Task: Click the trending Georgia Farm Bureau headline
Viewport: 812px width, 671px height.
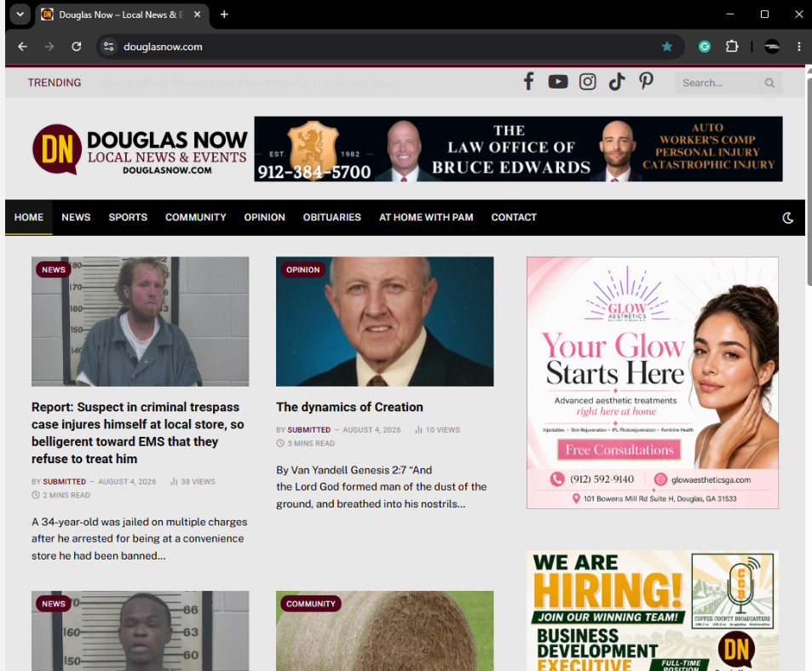Action: (x=248, y=83)
